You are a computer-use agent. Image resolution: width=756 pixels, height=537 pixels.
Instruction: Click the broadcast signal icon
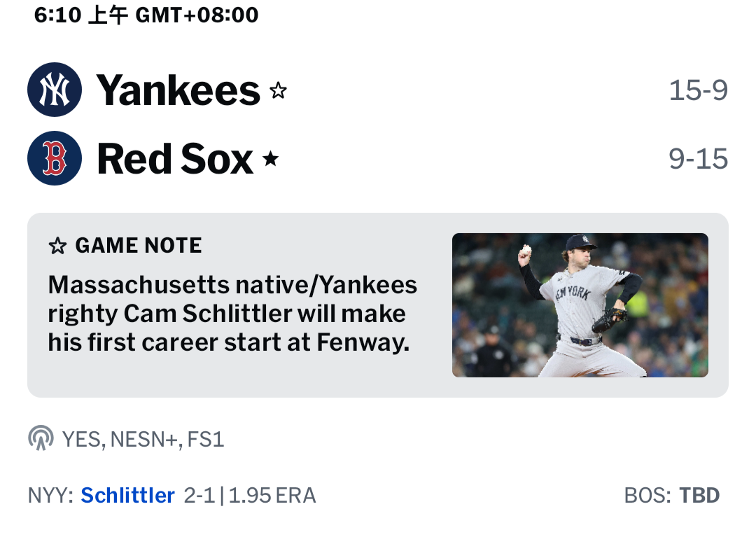click(x=41, y=439)
